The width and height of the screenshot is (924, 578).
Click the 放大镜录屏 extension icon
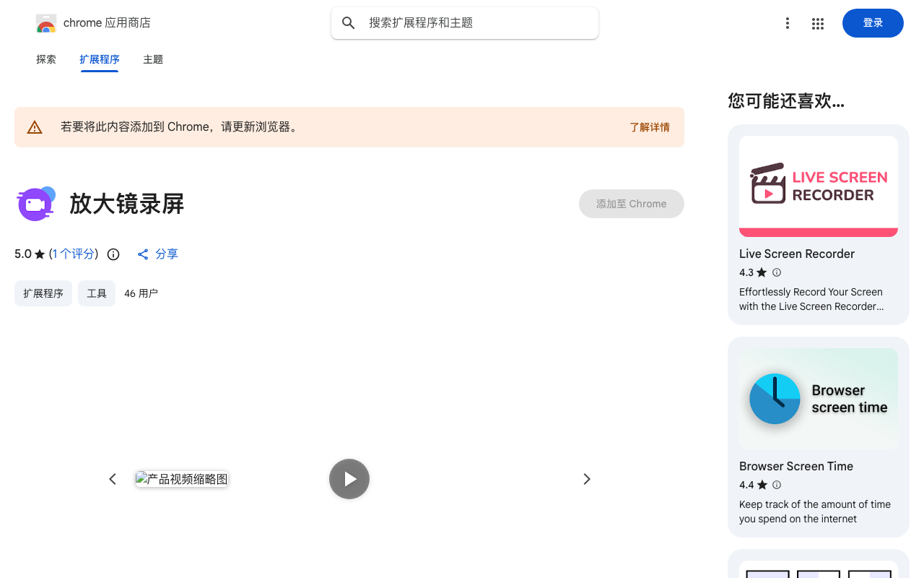tap(36, 204)
